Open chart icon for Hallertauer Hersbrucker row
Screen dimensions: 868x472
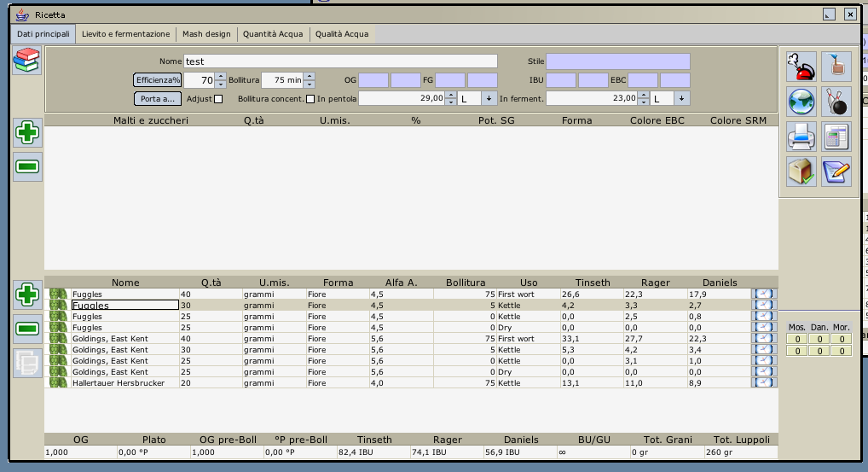click(764, 383)
